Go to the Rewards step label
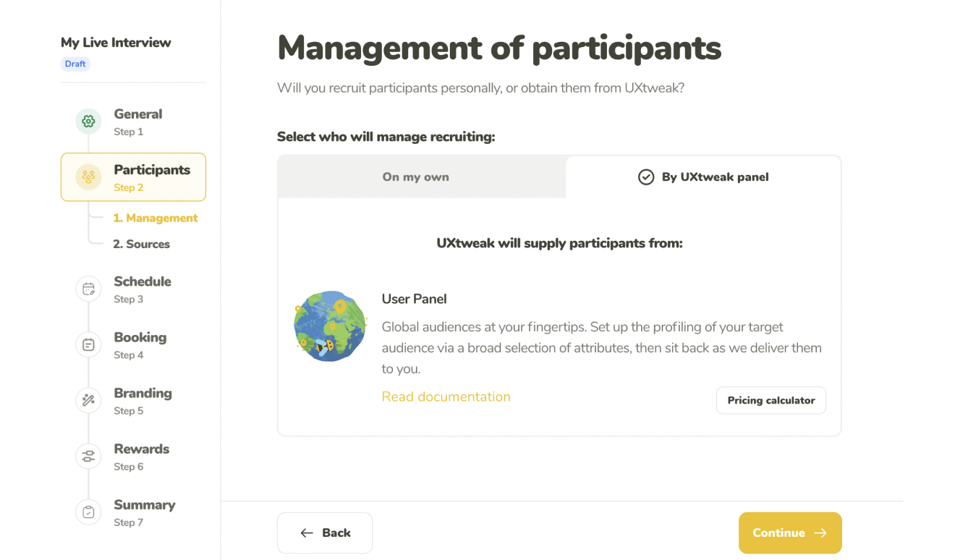Image resolution: width=955 pixels, height=560 pixels. [x=142, y=449]
